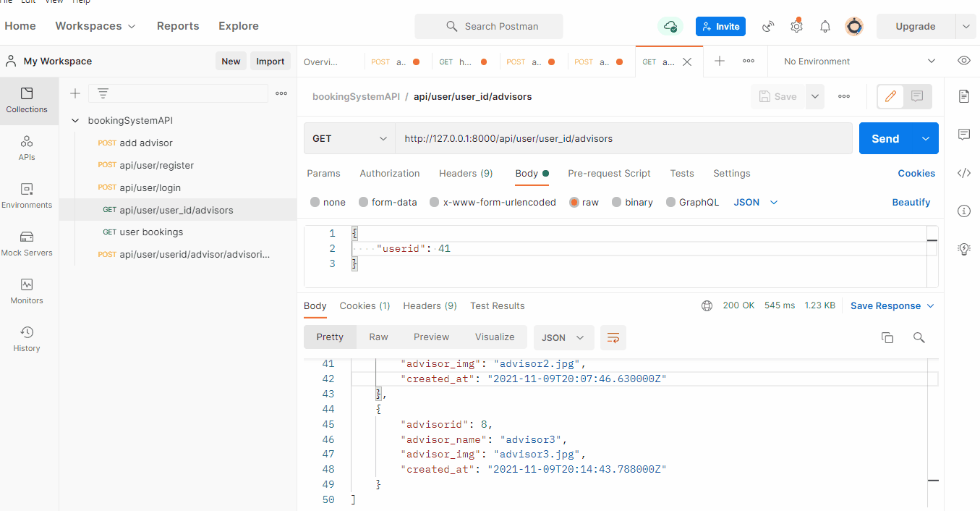The width and height of the screenshot is (980, 511).
Task: Click the comment mode icon near Save
Action: tap(917, 96)
